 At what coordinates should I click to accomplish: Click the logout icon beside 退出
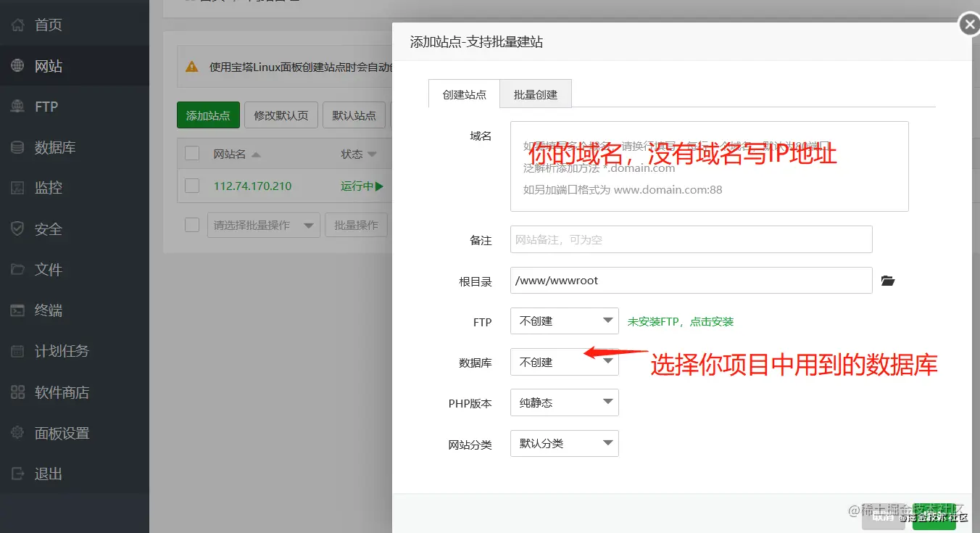tap(18, 474)
